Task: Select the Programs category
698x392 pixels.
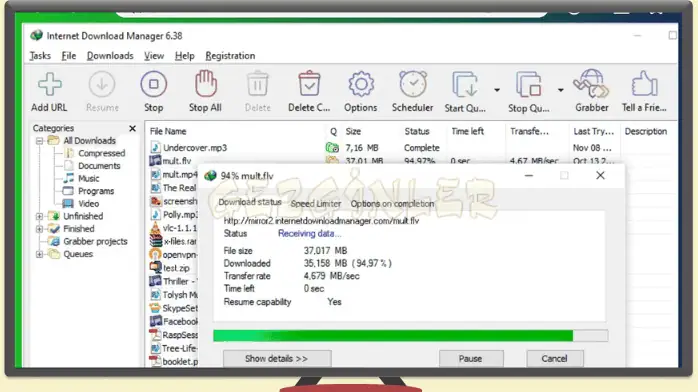Action: 96,191
